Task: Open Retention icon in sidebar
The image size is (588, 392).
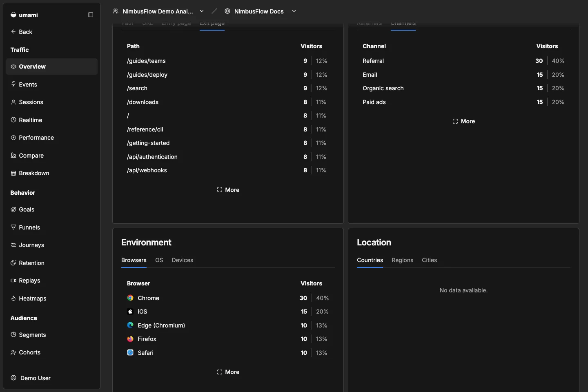Action: (x=13, y=263)
